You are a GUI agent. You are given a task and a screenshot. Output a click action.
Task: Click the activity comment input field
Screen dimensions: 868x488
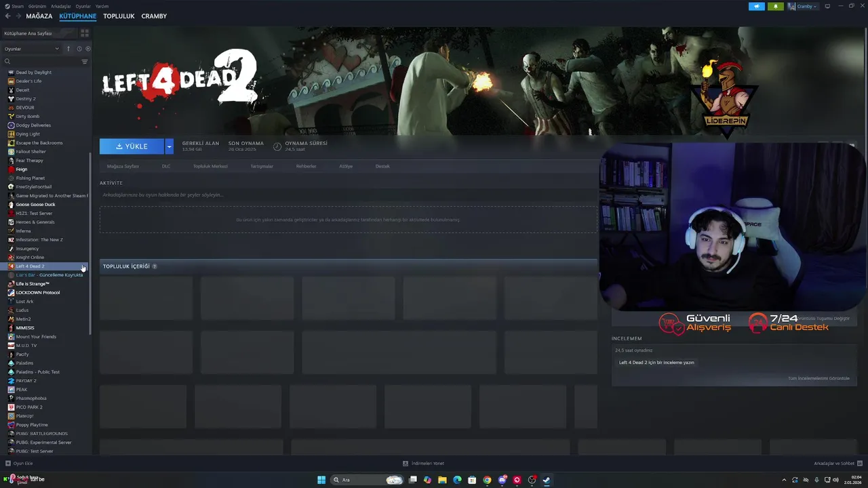(x=348, y=195)
